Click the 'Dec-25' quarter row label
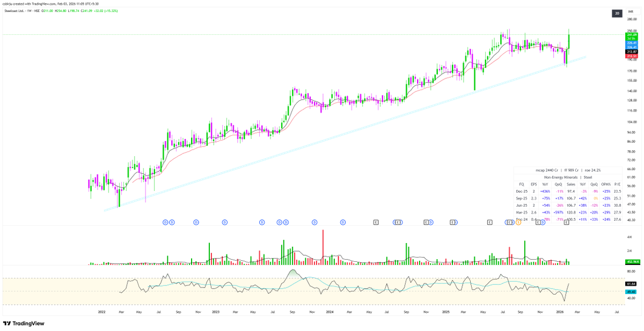This screenshot has height=331, width=644. [x=522, y=192]
